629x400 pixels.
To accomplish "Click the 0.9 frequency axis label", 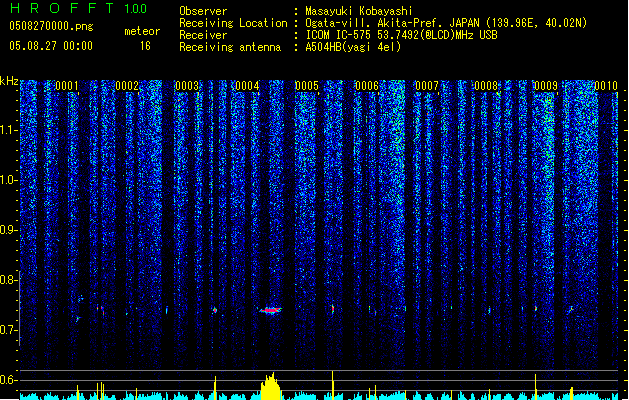I will point(8,230).
